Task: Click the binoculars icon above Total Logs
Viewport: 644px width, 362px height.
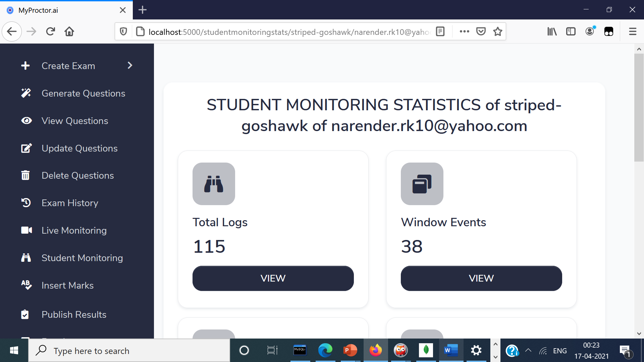Action: pyautogui.click(x=214, y=184)
